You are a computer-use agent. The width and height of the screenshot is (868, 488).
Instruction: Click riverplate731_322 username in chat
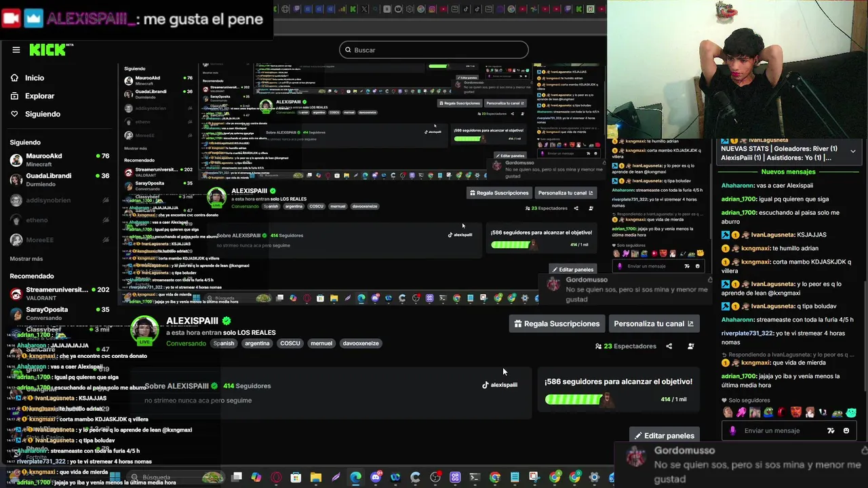(747, 333)
